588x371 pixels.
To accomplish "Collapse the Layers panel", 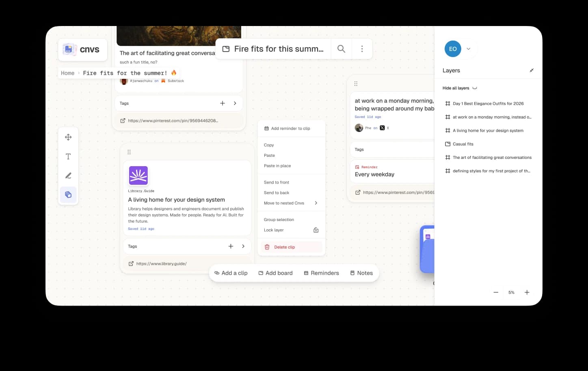I will tap(532, 70).
